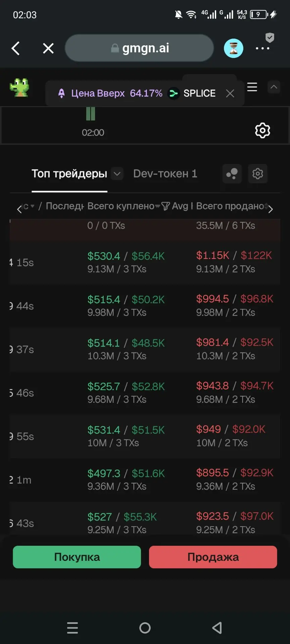The width and height of the screenshot is (290, 644).
Task: Tap the Android home button
Action: (x=145, y=628)
